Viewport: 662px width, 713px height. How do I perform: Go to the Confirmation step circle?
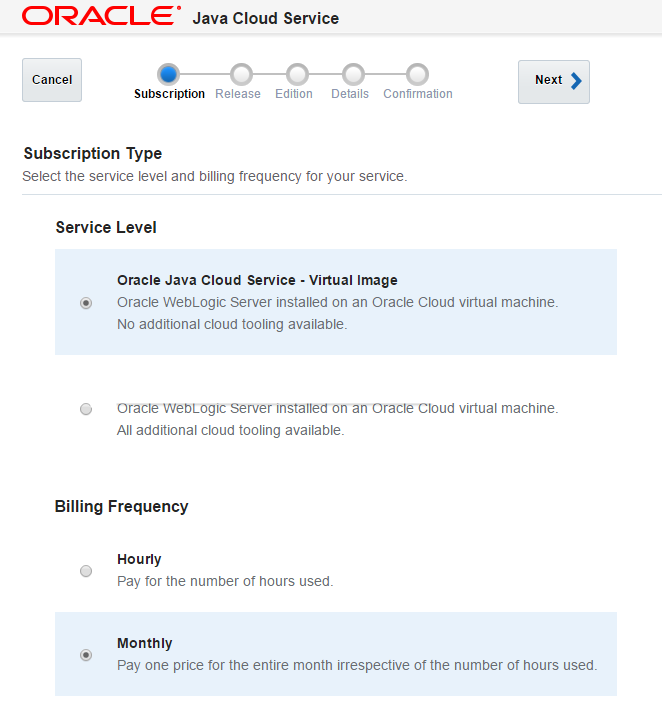click(417, 74)
